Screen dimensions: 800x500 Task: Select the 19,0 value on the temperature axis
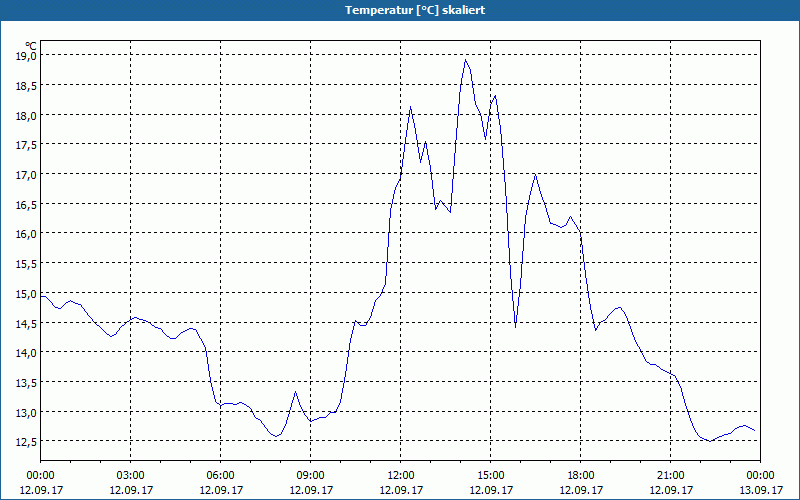(26, 56)
